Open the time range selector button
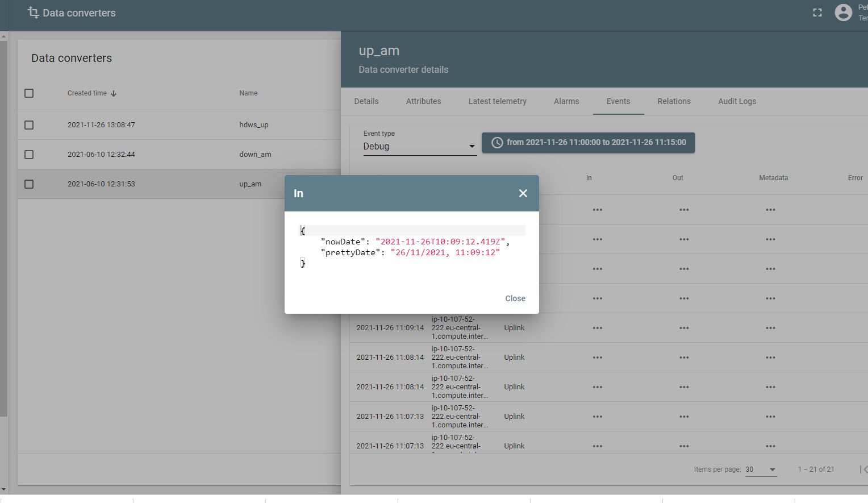The width and height of the screenshot is (868, 503). point(589,143)
